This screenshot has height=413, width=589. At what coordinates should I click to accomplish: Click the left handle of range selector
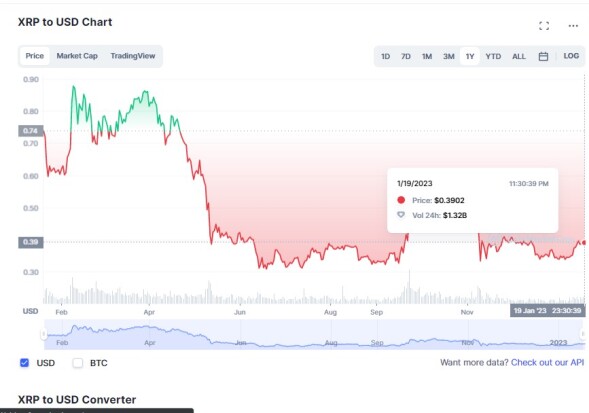click(44, 334)
